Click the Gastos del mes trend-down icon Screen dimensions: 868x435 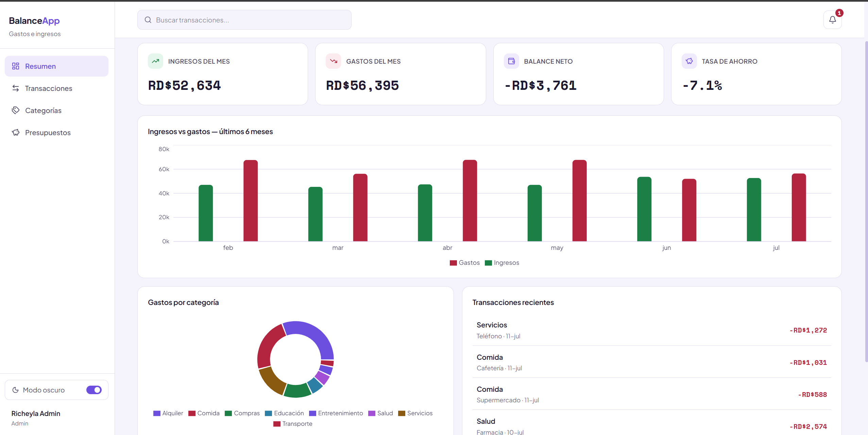(333, 61)
